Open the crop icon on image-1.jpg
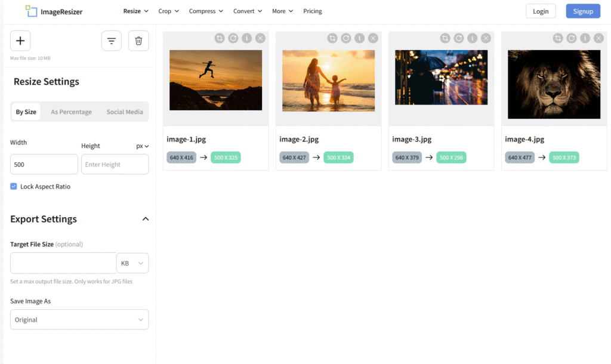The height and width of the screenshot is (364, 611). (220, 38)
